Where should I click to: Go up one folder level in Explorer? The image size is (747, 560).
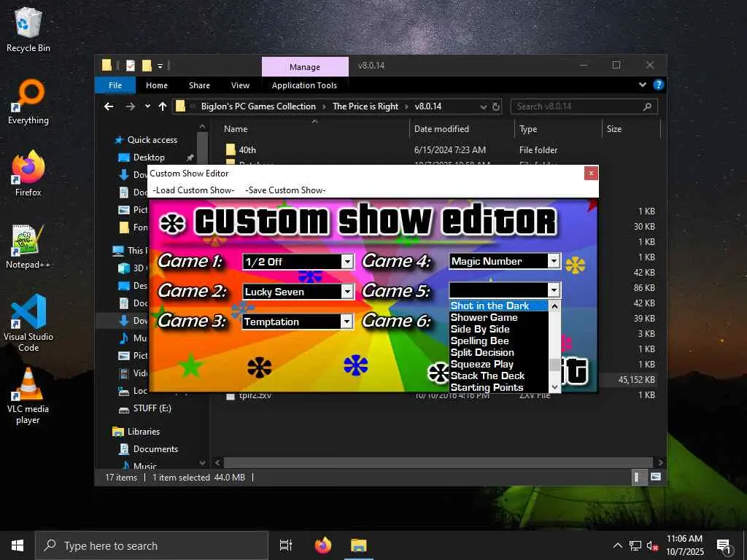(x=163, y=106)
